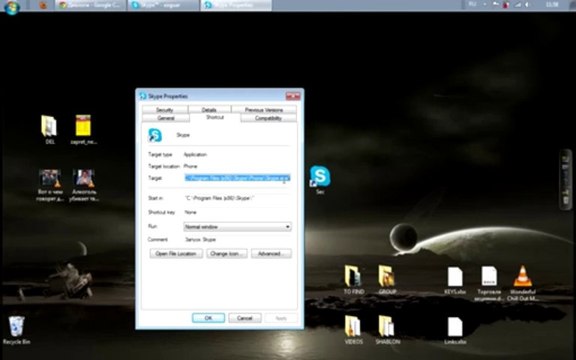This screenshot has height=360, width=576.
Task: Click the system clock in the tray
Action: (x=552, y=4)
